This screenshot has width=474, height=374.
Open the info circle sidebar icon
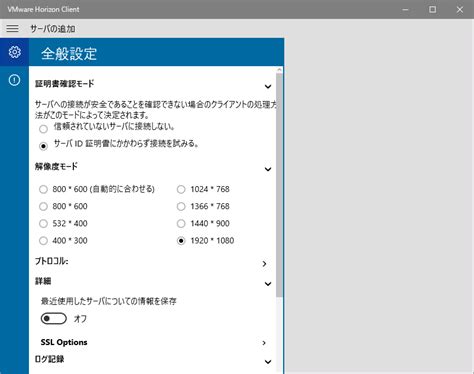coord(14,80)
